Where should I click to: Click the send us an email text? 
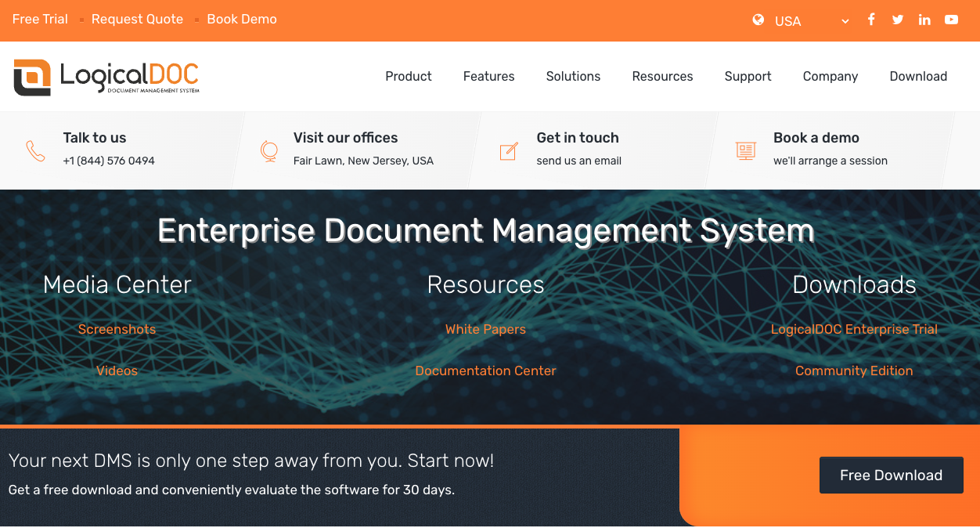pos(579,161)
